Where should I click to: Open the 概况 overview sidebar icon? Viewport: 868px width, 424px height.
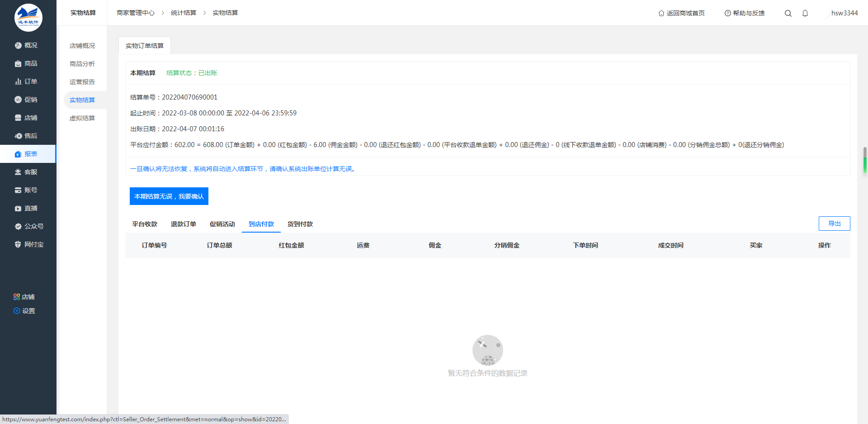18,45
